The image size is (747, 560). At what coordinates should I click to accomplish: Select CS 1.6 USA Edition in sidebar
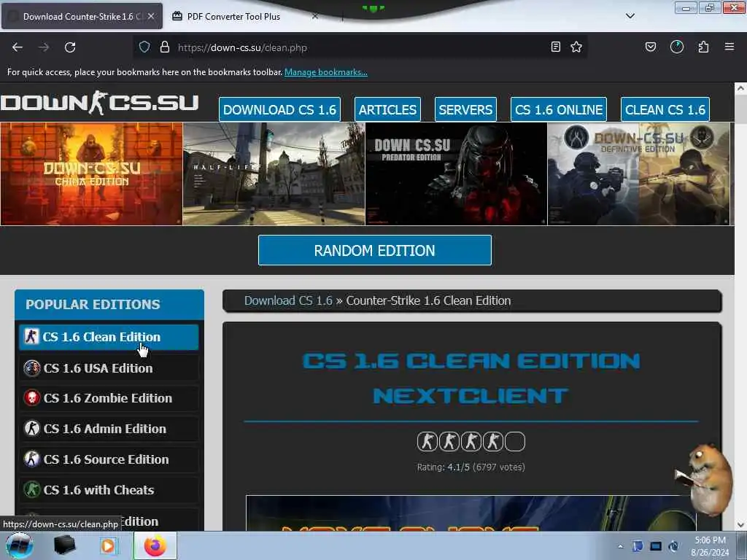coord(109,368)
